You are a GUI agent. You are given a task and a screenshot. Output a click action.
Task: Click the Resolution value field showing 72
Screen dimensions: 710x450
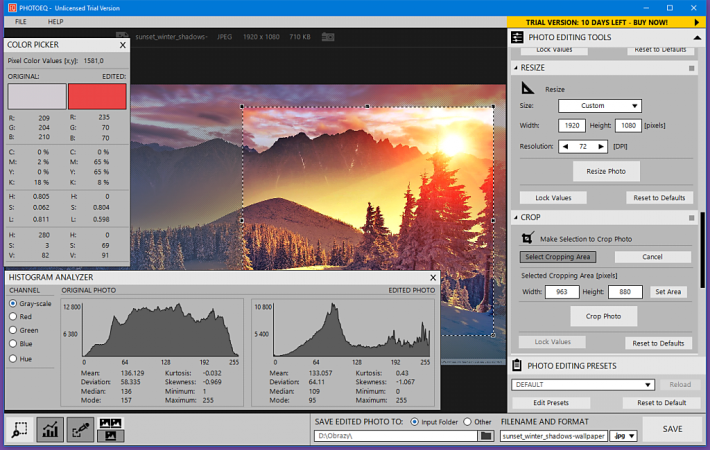583,146
